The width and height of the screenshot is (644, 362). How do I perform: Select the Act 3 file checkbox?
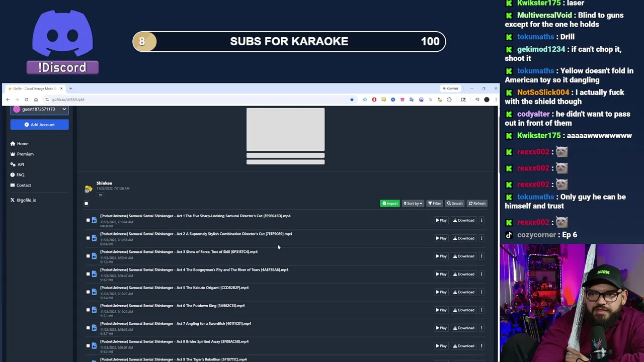88,256
